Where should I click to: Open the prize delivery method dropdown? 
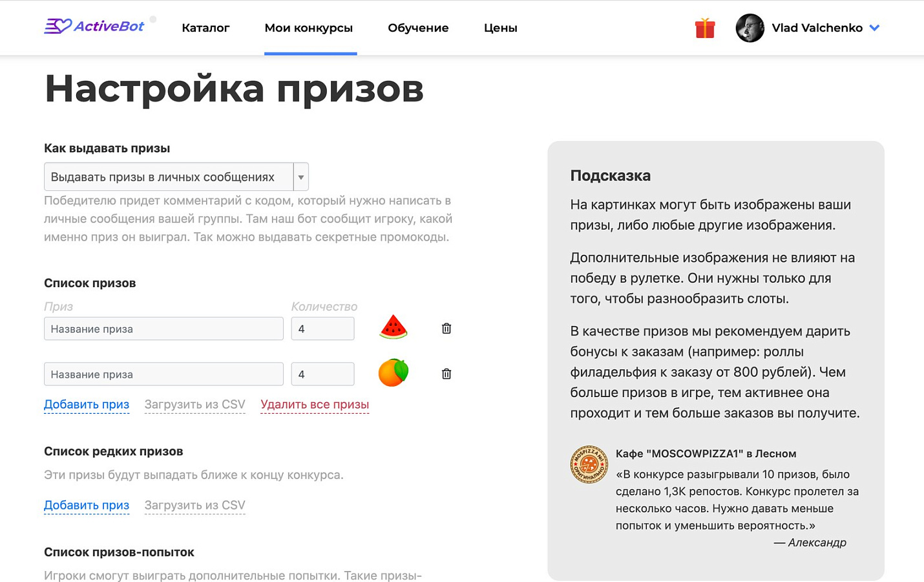pyautogui.click(x=176, y=177)
